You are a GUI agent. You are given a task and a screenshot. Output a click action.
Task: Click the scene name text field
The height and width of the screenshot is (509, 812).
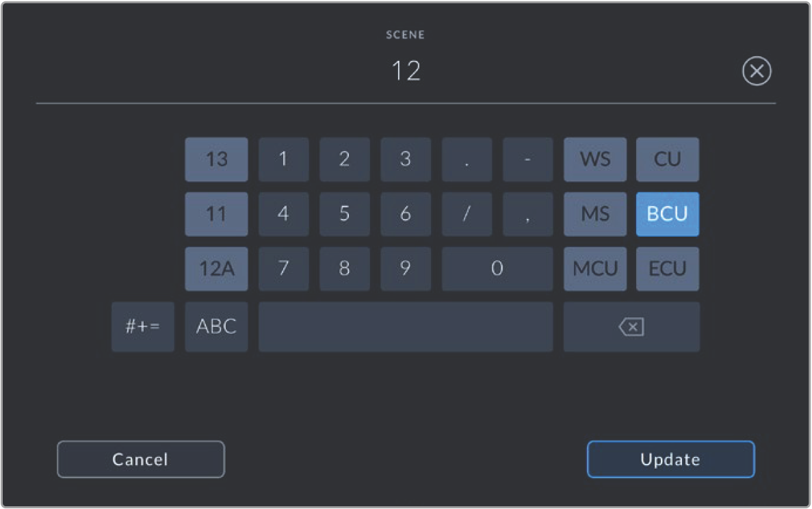click(x=406, y=71)
